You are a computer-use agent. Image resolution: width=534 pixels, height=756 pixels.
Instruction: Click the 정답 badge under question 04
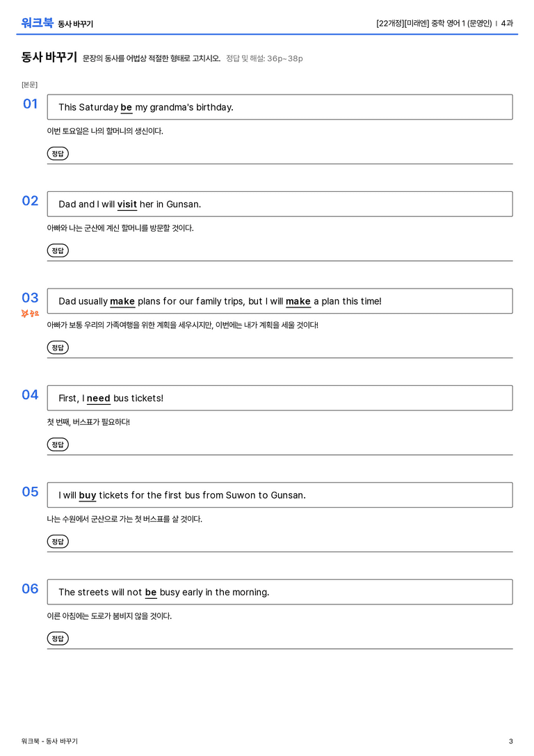click(58, 444)
